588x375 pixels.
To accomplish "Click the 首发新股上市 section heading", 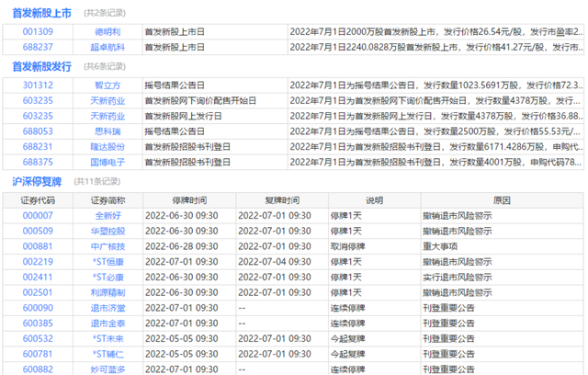I will [41, 13].
